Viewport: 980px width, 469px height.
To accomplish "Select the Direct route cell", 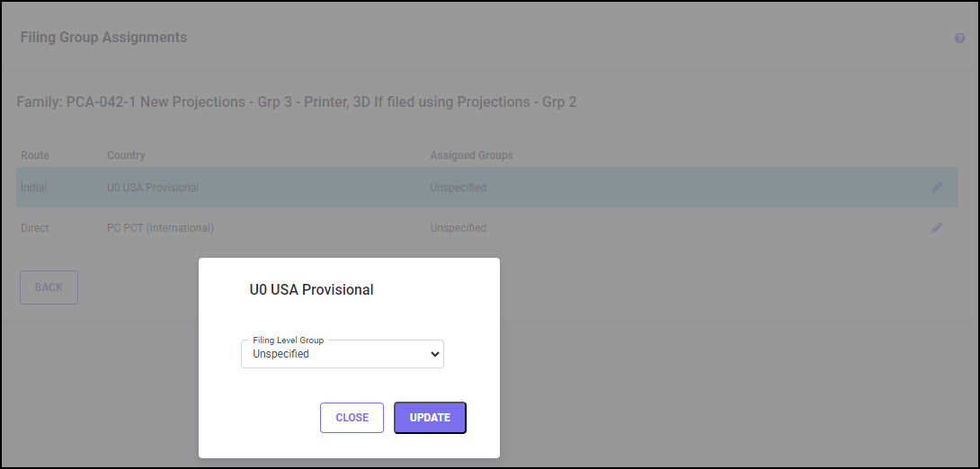I will [35, 228].
